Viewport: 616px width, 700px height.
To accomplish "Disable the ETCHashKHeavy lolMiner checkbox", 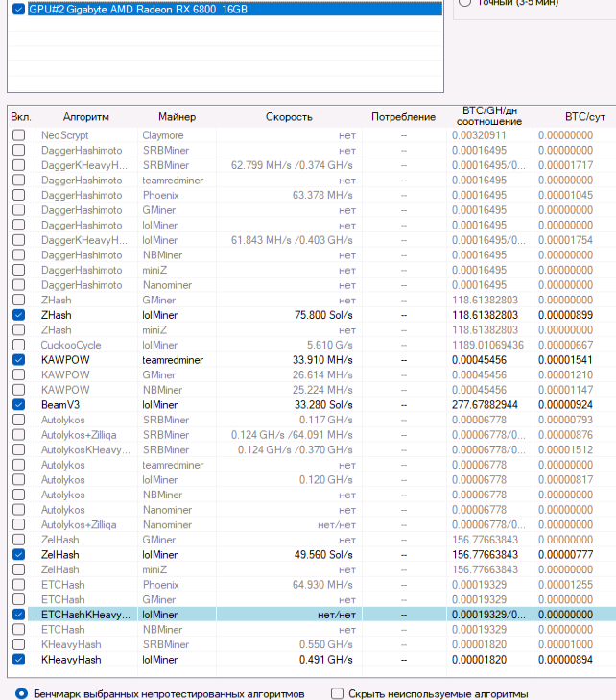I will (19, 615).
